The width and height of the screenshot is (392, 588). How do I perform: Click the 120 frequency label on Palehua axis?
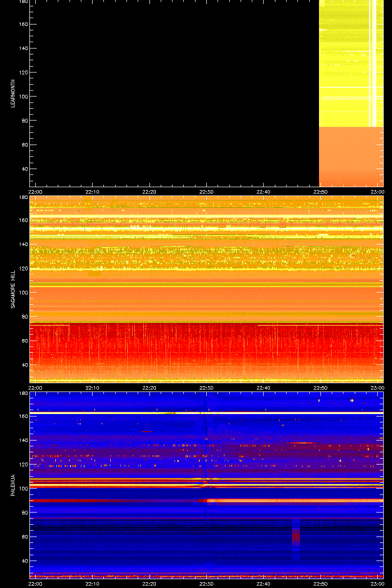click(x=23, y=465)
